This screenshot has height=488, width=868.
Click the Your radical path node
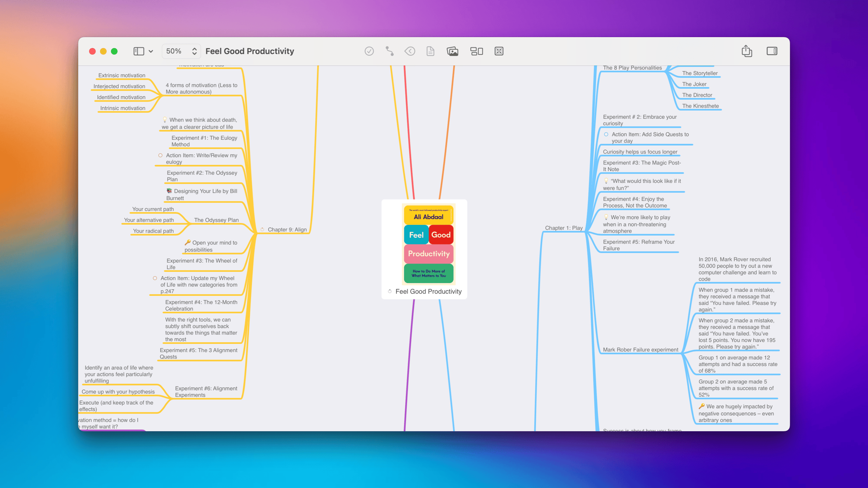(x=153, y=231)
